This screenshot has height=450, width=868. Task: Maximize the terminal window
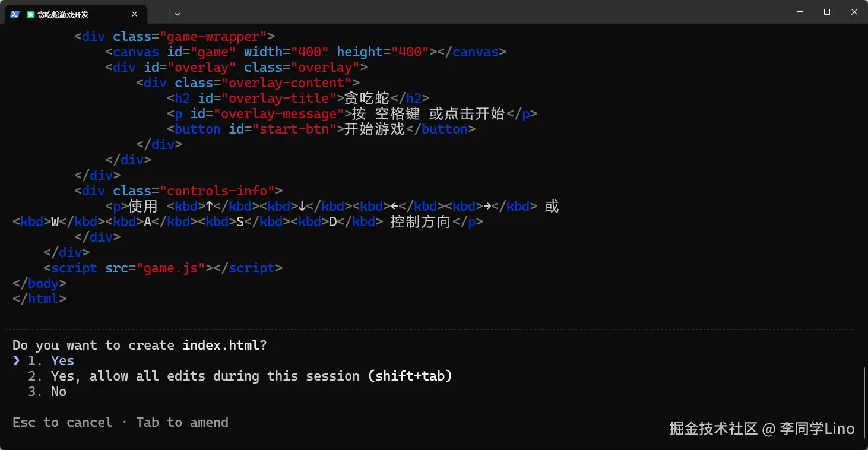[x=827, y=12]
